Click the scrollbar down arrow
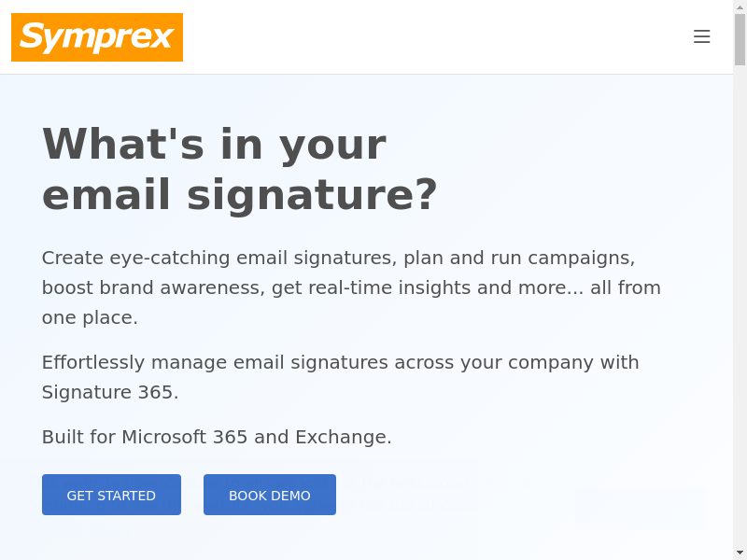The width and height of the screenshot is (747, 560). pyautogui.click(x=740, y=553)
